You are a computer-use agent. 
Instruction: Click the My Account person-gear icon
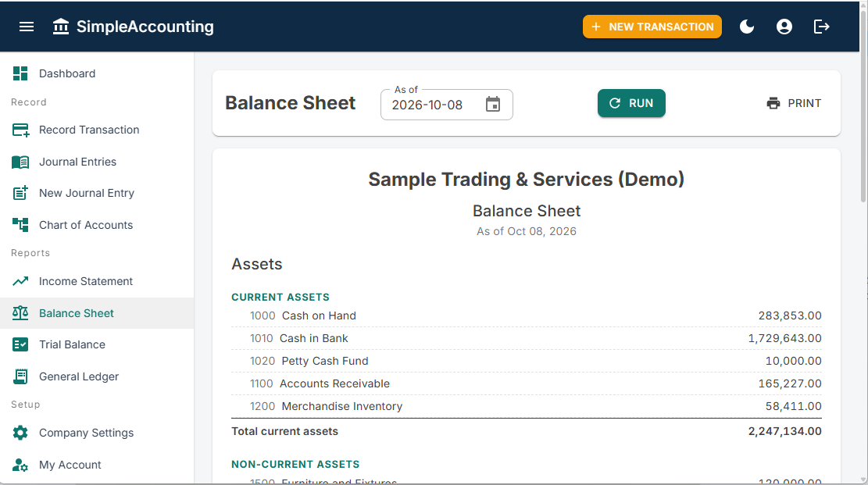20,465
